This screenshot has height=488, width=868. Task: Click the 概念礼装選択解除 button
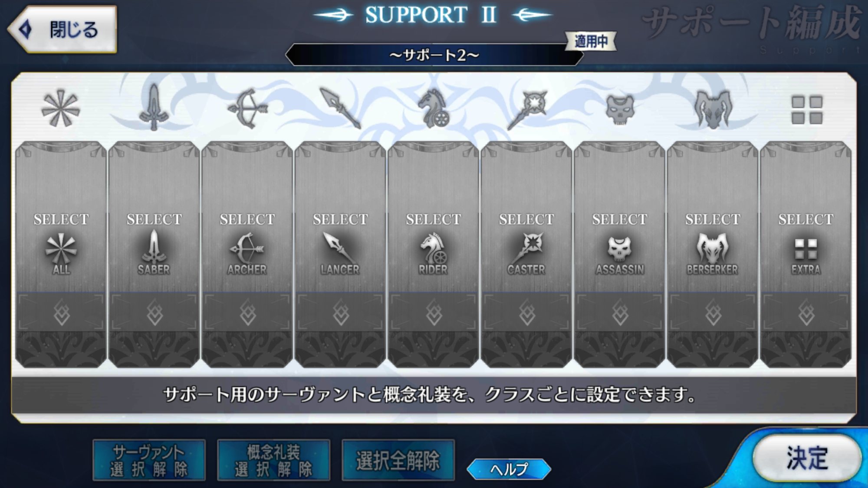coord(273,460)
